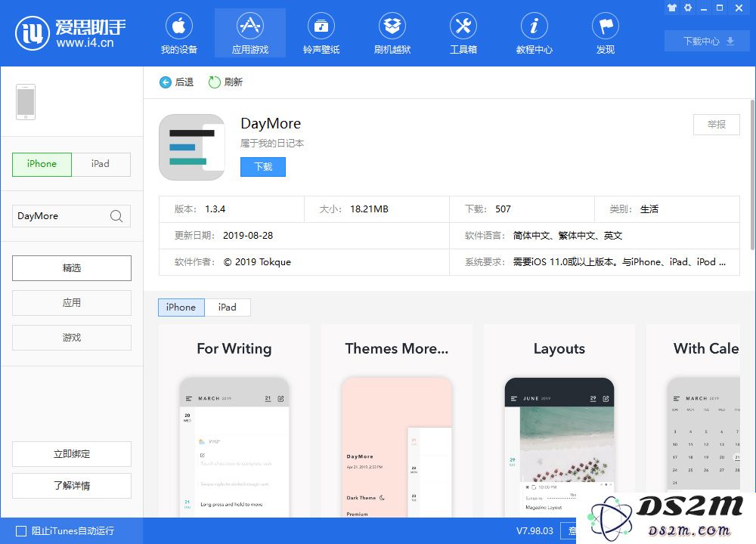This screenshot has width=756, height=544.
Task: Click the DayMore app title
Action: coord(271,124)
